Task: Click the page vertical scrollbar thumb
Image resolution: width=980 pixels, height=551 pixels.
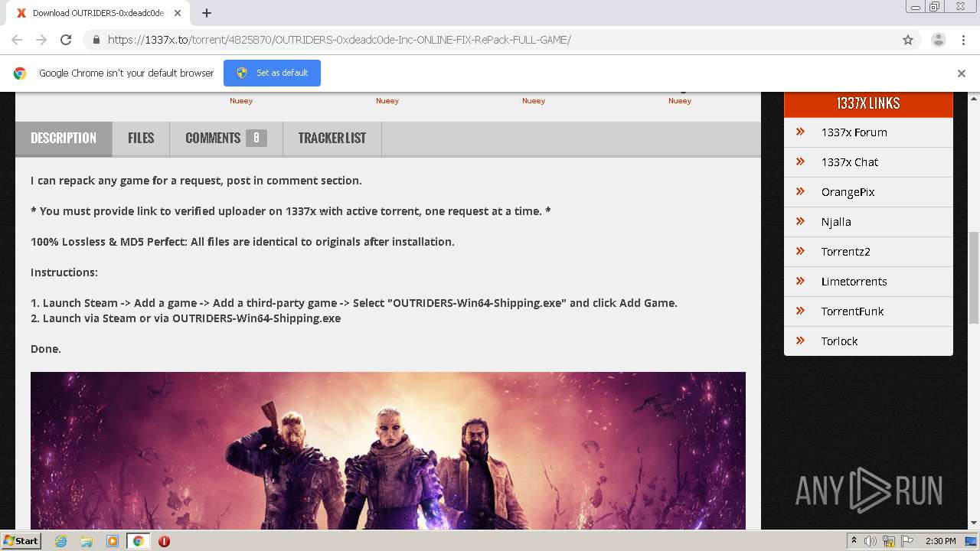Action: click(x=974, y=278)
